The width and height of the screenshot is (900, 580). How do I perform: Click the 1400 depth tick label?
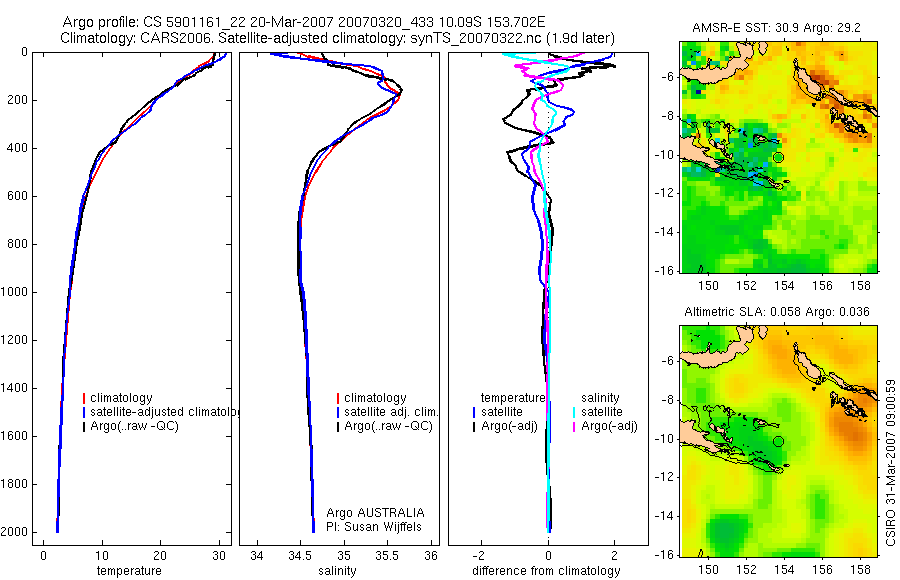(14, 388)
